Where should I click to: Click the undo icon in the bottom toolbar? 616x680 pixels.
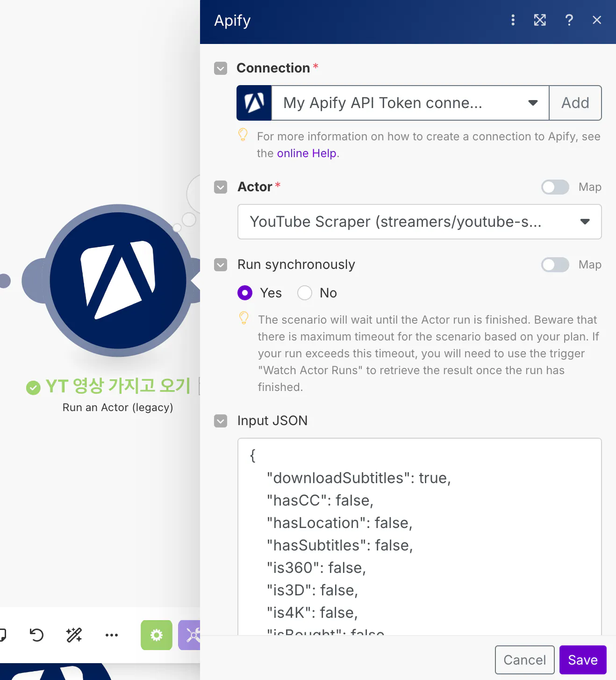pyautogui.click(x=36, y=635)
